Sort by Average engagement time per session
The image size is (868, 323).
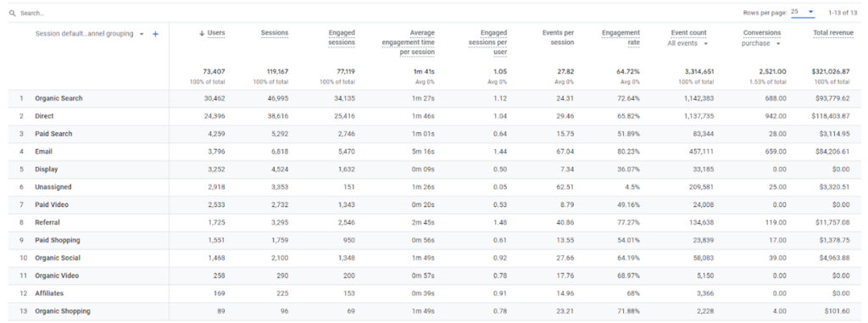click(408, 42)
